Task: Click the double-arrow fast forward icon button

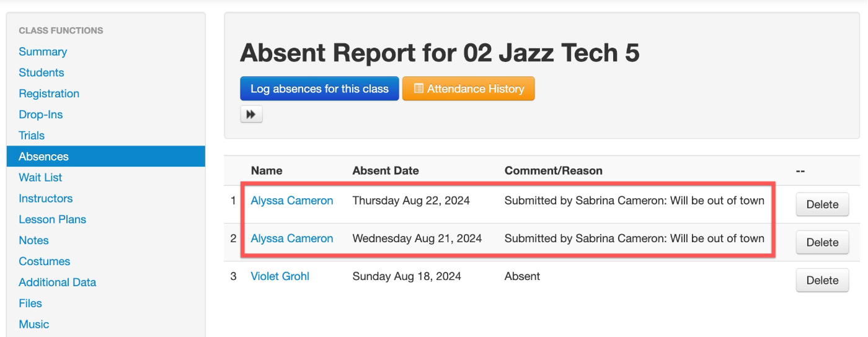Action: [251, 115]
